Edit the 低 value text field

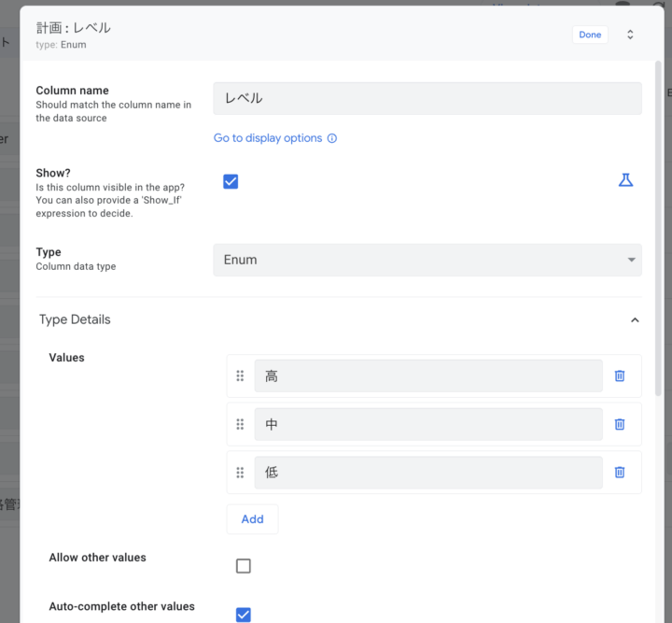tap(427, 473)
